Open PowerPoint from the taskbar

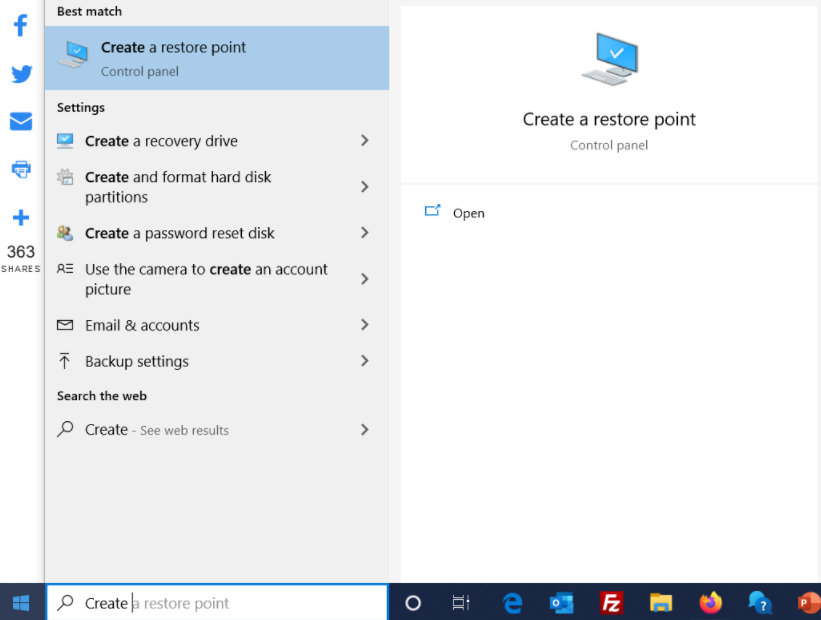[807, 602]
